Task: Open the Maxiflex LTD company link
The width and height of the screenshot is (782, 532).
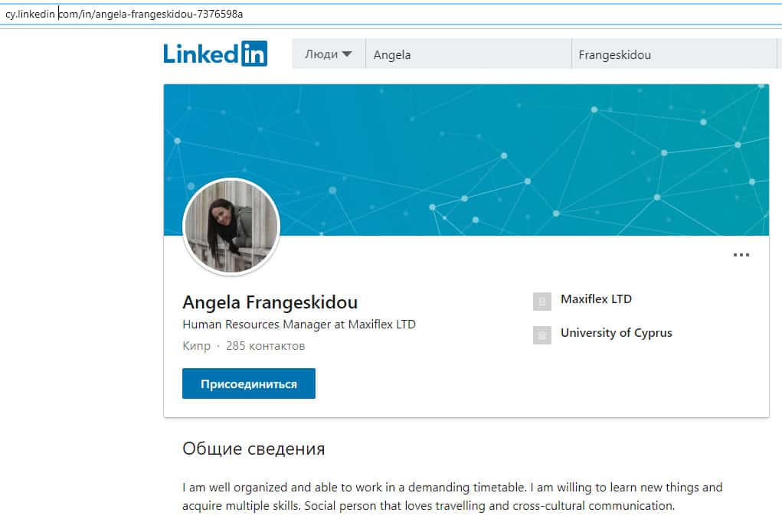Action: pyautogui.click(x=596, y=299)
